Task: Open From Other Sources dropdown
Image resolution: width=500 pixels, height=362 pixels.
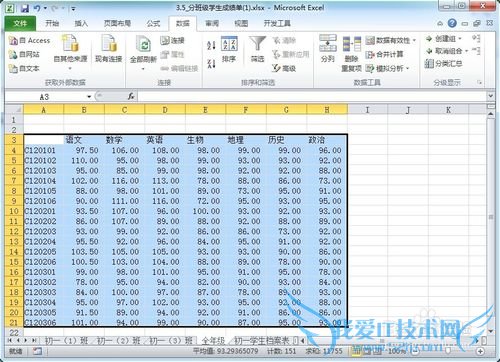Action: [70, 53]
